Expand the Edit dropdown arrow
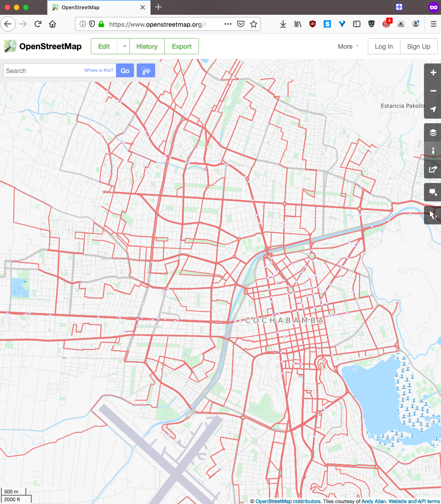This screenshot has width=441, height=504. click(x=124, y=46)
